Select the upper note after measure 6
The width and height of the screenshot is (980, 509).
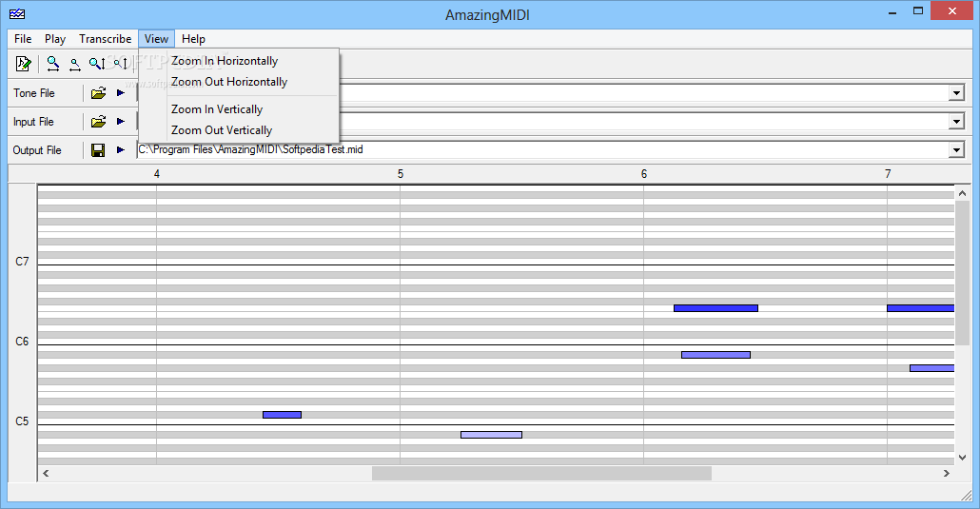(715, 308)
